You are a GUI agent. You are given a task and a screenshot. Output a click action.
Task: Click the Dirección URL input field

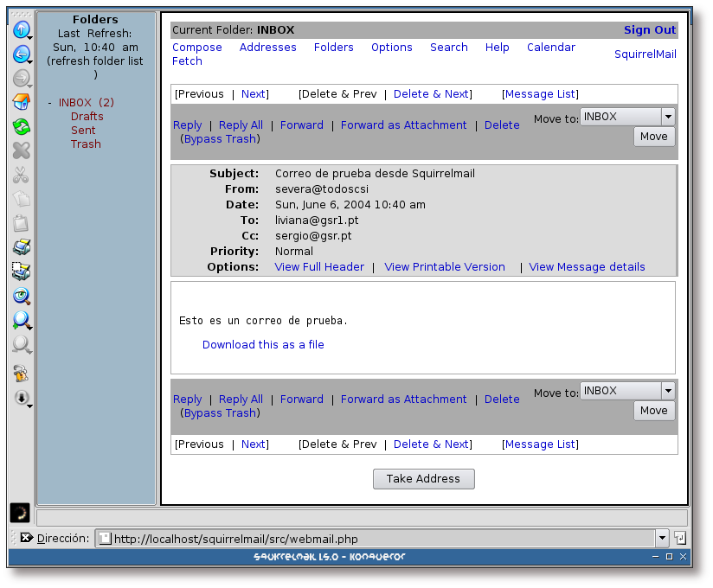click(x=381, y=539)
